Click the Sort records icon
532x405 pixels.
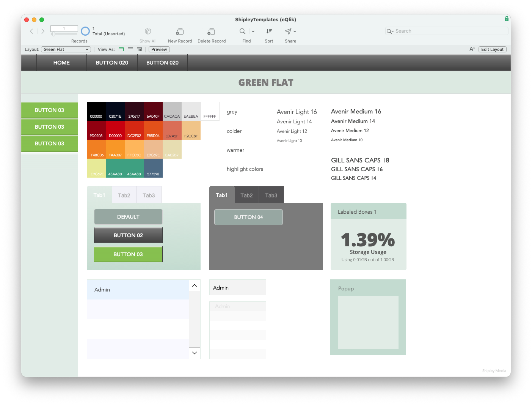pos(269,31)
